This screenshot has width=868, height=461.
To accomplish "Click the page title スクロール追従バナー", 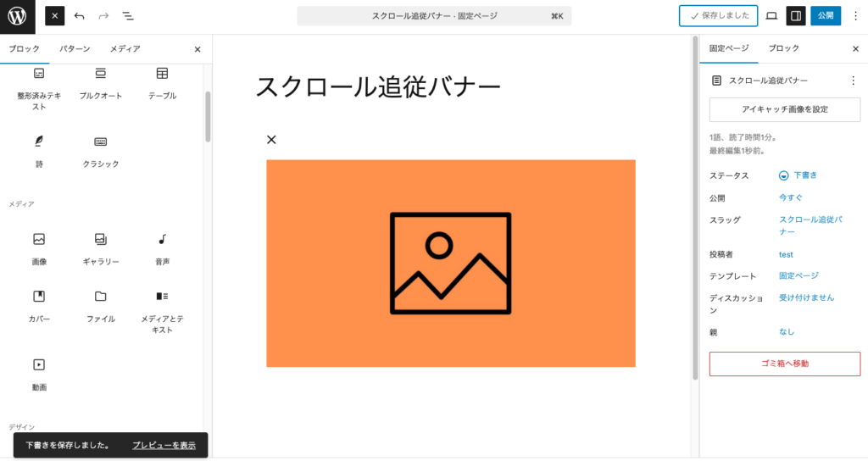I will click(x=378, y=87).
